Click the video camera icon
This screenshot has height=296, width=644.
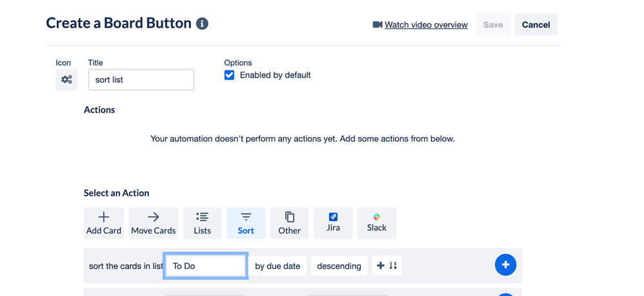point(377,25)
